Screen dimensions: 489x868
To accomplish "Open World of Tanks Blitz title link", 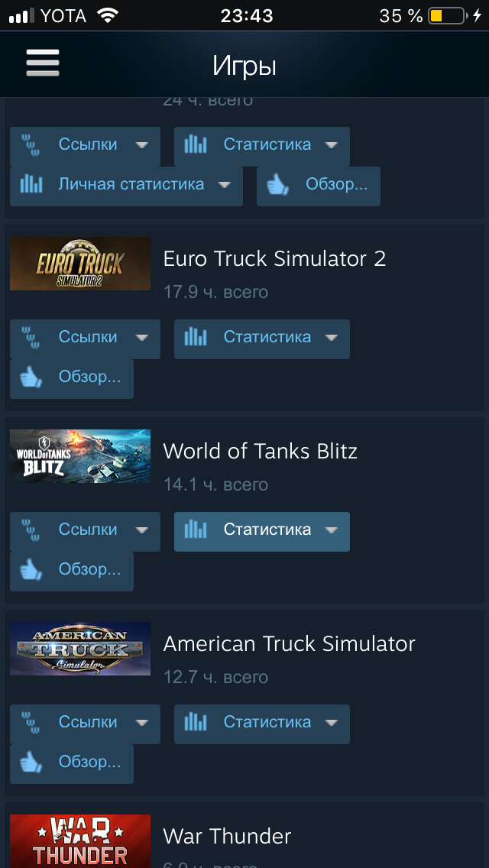I will pyautogui.click(x=261, y=452).
